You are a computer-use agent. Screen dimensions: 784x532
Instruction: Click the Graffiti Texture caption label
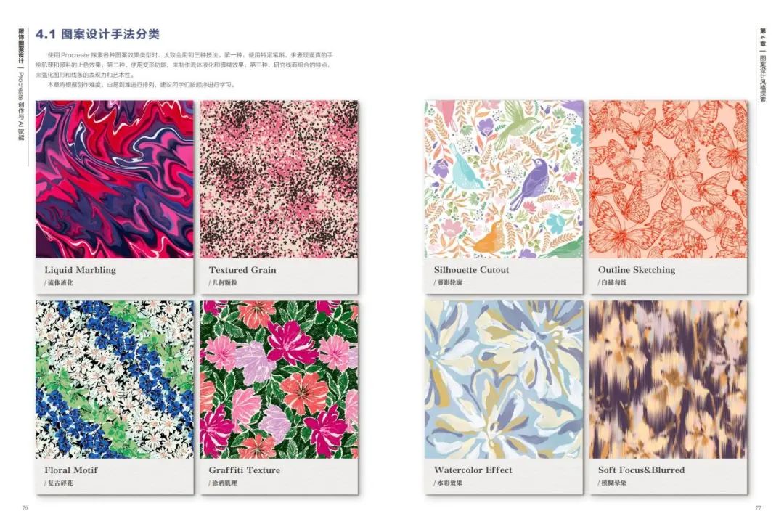[244, 470]
